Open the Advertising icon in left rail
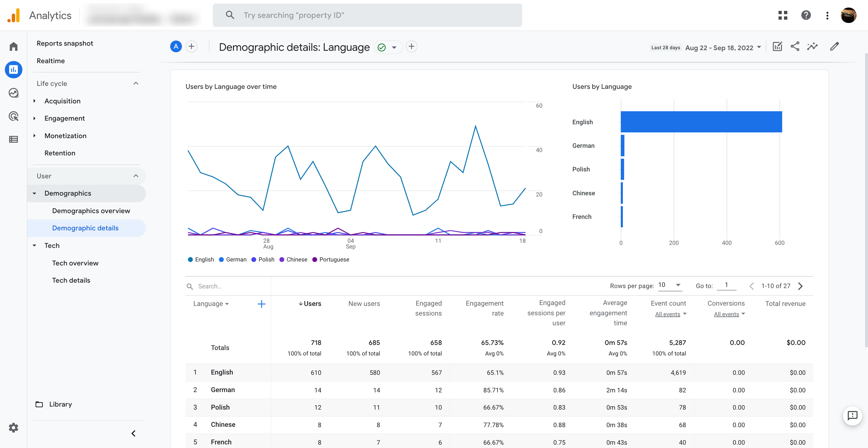The height and width of the screenshot is (448, 868). click(x=14, y=116)
